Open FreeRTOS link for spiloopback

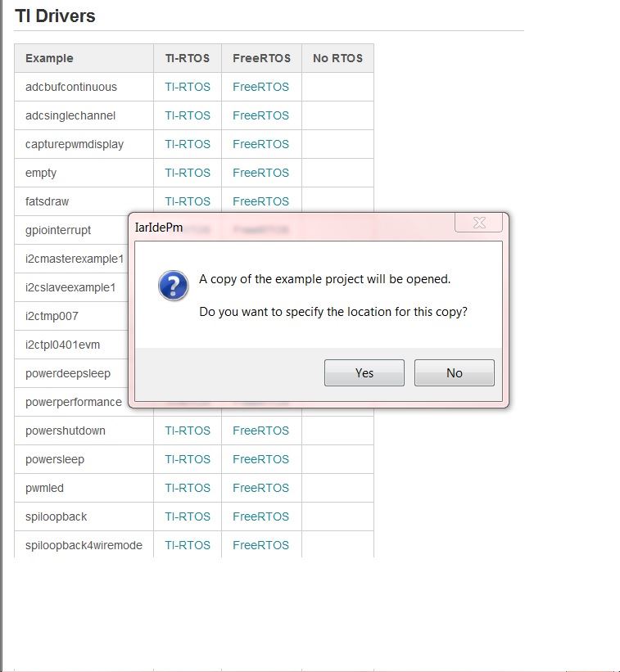coord(260,516)
